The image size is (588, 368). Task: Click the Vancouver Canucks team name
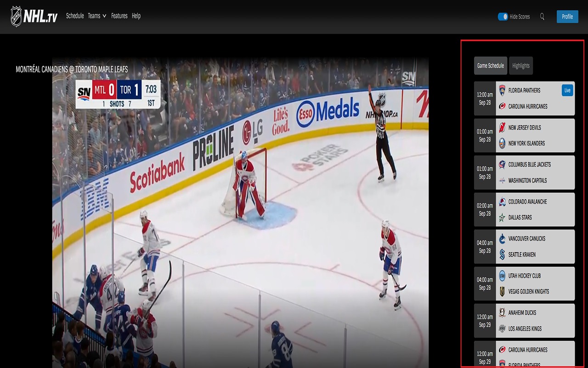click(x=527, y=239)
